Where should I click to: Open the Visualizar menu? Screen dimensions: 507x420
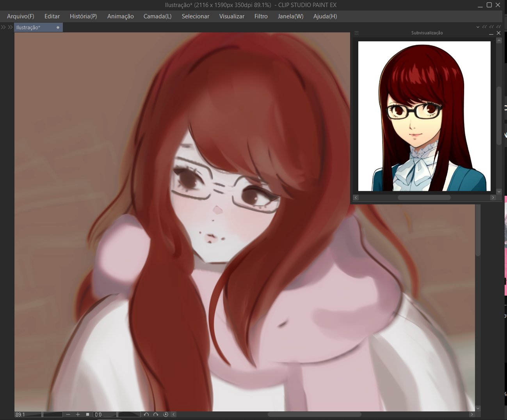pos(232,16)
